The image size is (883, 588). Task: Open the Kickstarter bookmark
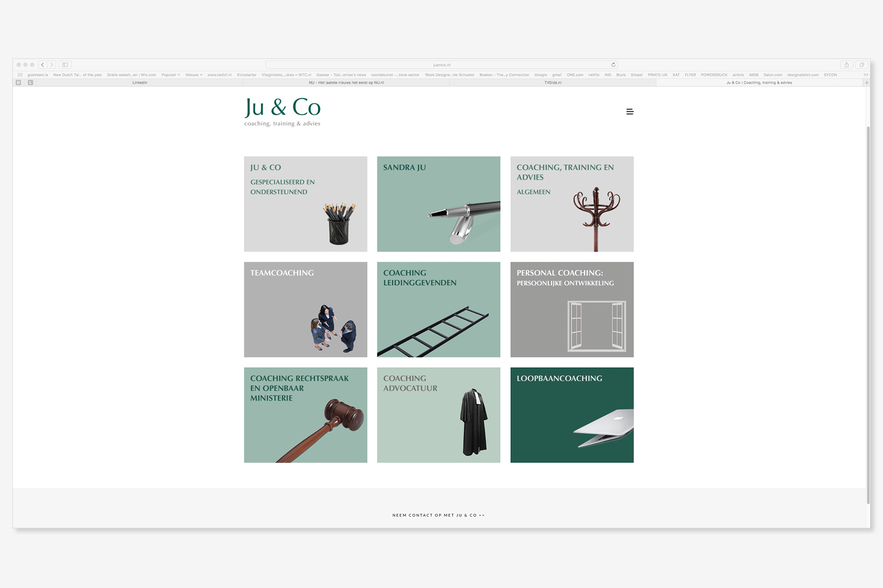click(x=247, y=75)
